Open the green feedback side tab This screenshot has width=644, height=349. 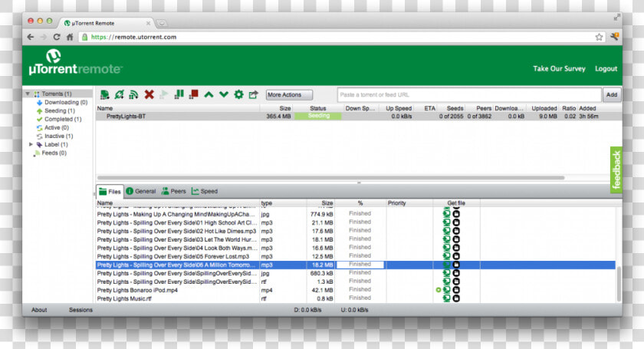pyautogui.click(x=616, y=170)
